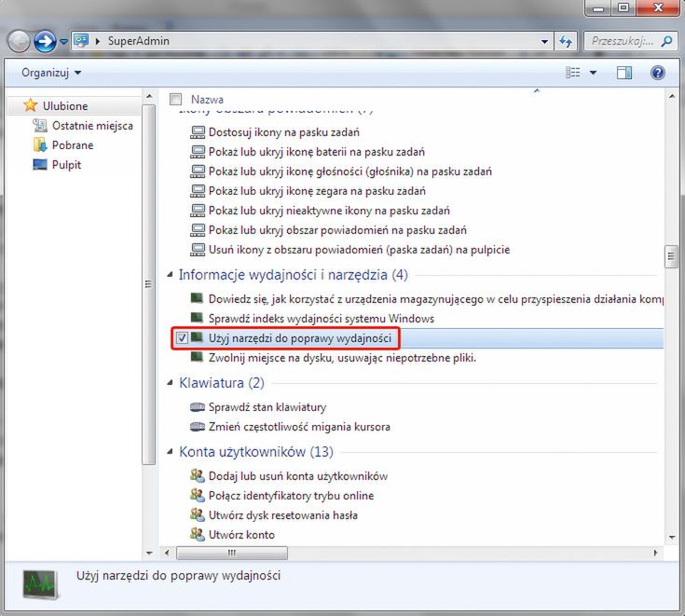Select Zwolnij miejsce na dysku, usuwając niepotrzebne pliki
Image resolution: width=685 pixels, height=616 pixels.
[x=343, y=358]
